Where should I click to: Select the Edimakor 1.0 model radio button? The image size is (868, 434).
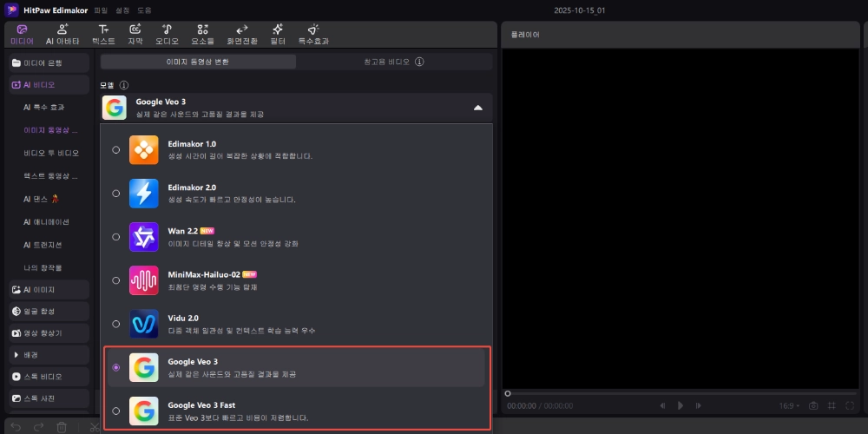click(116, 150)
